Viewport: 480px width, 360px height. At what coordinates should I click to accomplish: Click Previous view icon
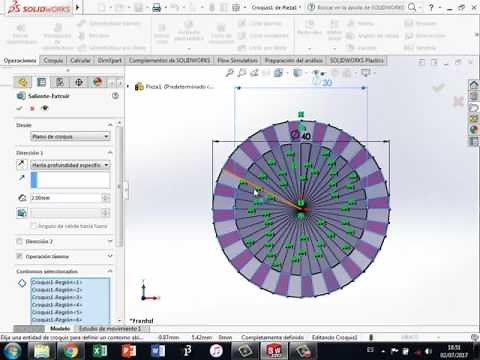tap(254, 73)
